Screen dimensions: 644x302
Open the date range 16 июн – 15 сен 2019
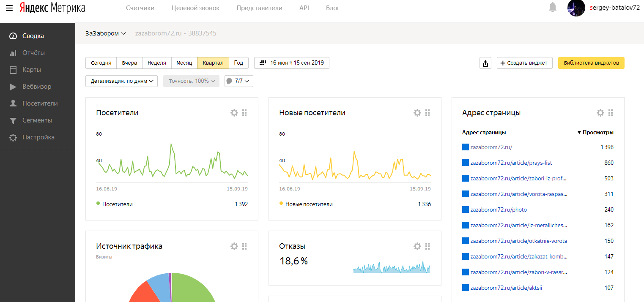(x=292, y=63)
